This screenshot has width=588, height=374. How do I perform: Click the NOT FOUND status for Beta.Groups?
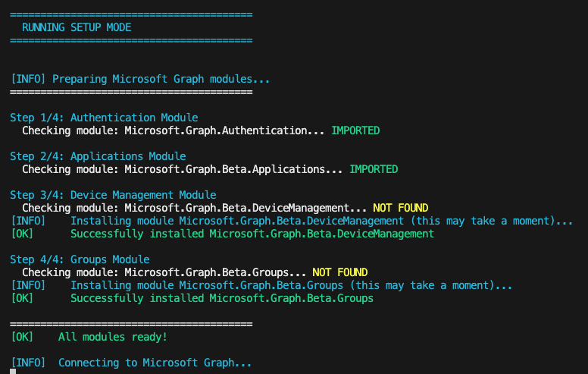340,272
